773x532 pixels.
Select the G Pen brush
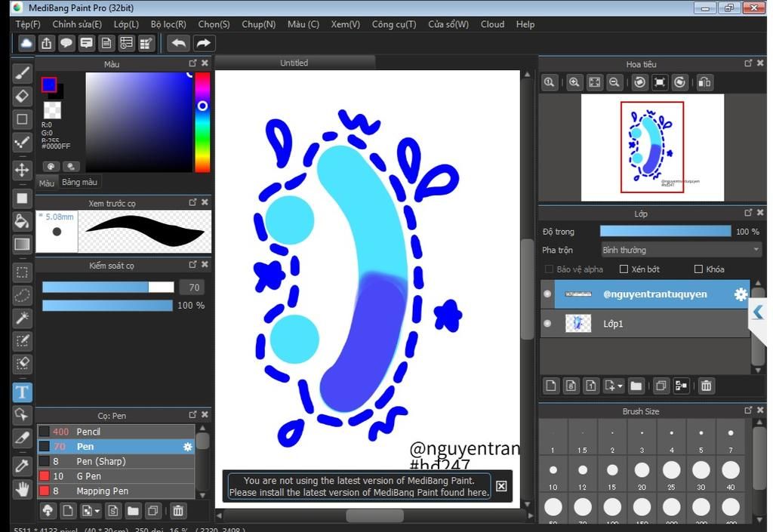pyautogui.click(x=115, y=476)
